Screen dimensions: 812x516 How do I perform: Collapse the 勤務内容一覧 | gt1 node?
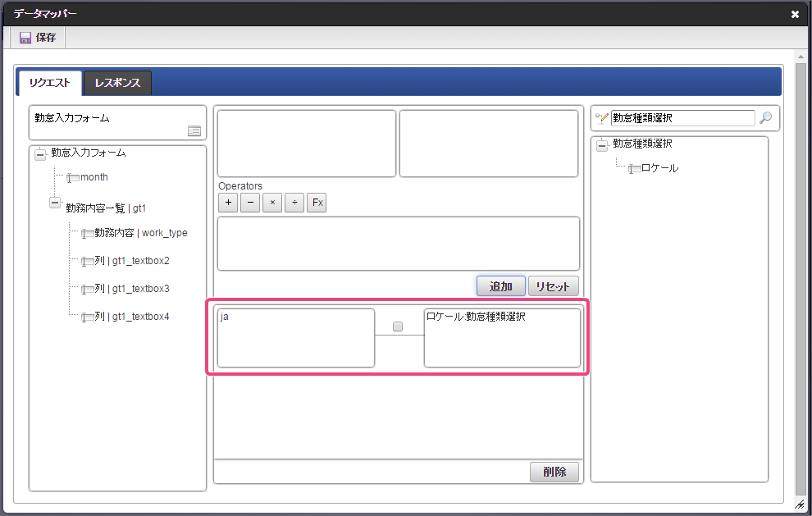55,203
